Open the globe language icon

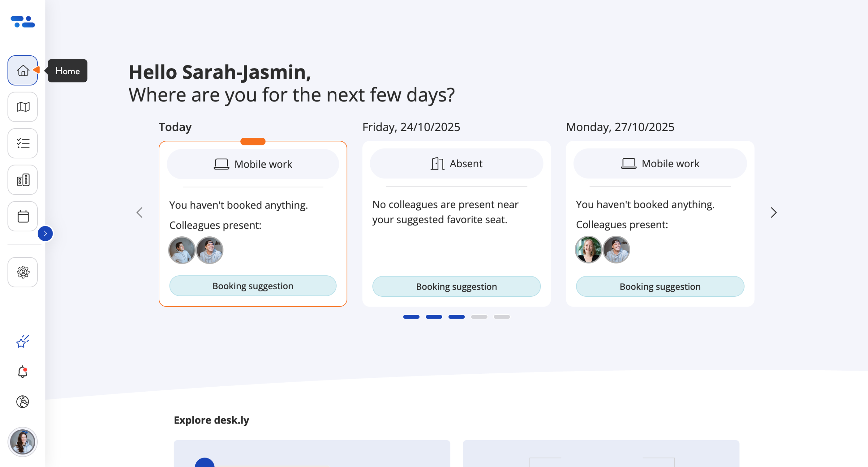click(23, 402)
